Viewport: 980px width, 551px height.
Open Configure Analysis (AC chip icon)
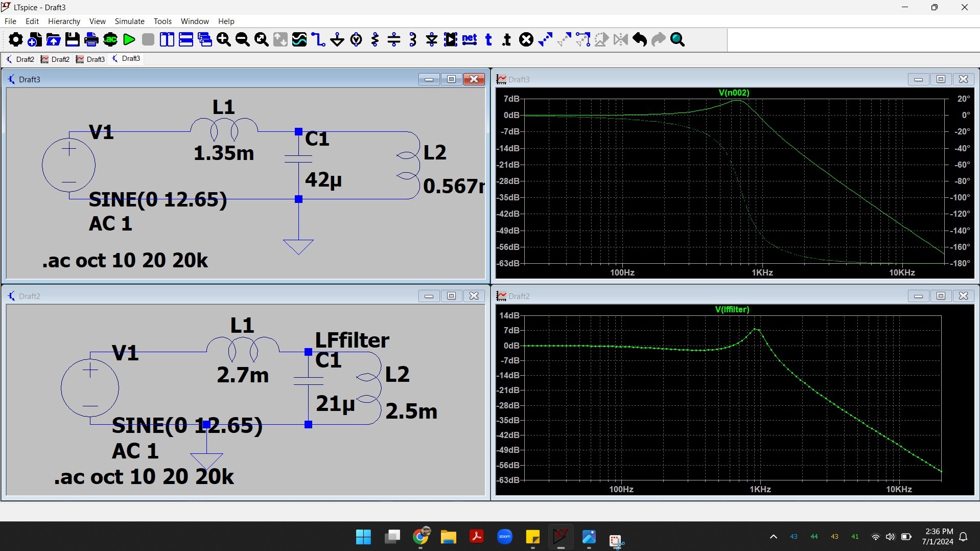point(110,39)
